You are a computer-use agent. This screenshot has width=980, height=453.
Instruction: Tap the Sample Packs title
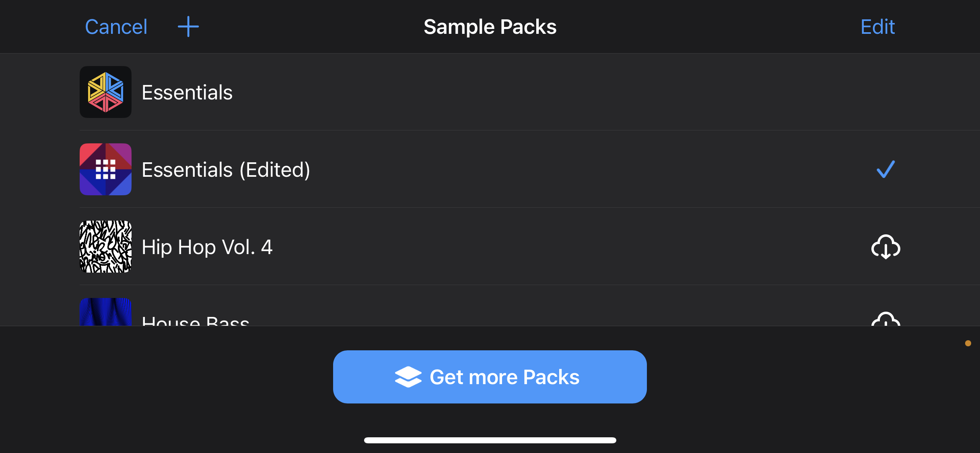pos(490,27)
